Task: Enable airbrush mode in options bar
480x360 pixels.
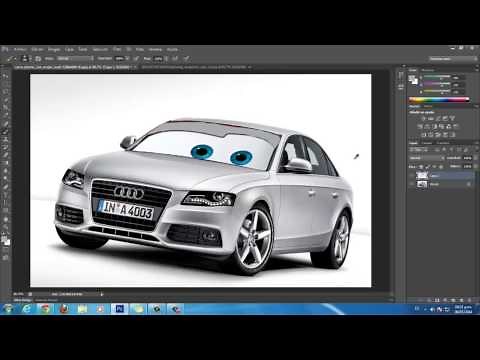Action: click(x=175, y=58)
